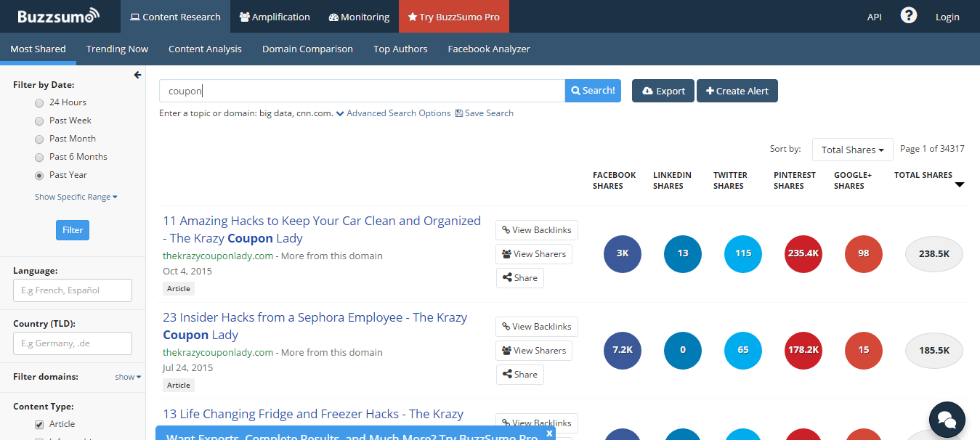Open the Content Research menu
Image resolution: width=980 pixels, height=440 pixels.
[175, 17]
